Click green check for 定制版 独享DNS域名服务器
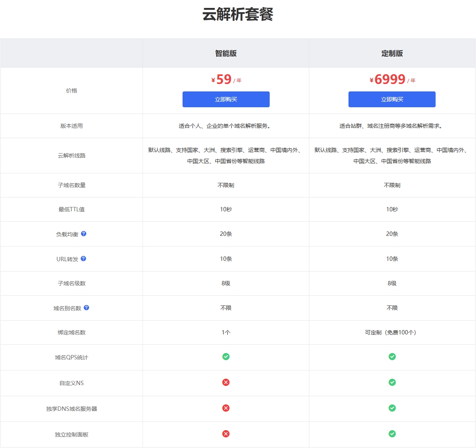476x448 pixels. coord(392,408)
